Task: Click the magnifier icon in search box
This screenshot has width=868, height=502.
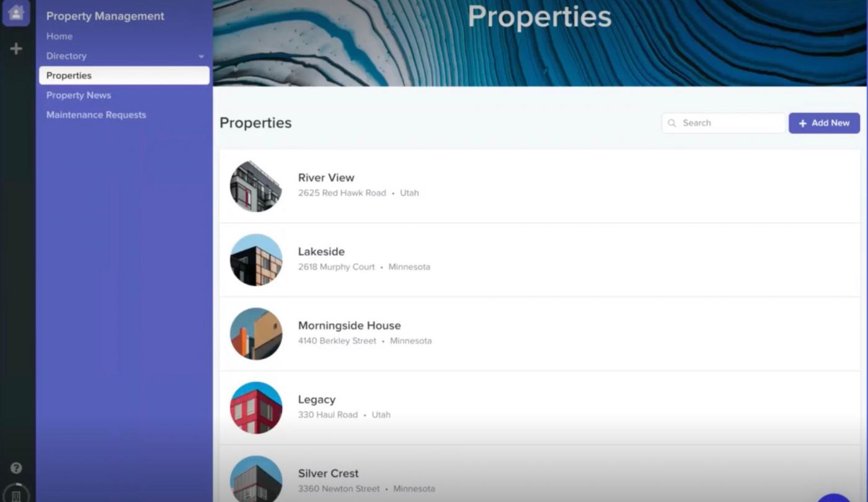Action: pyautogui.click(x=672, y=123)
